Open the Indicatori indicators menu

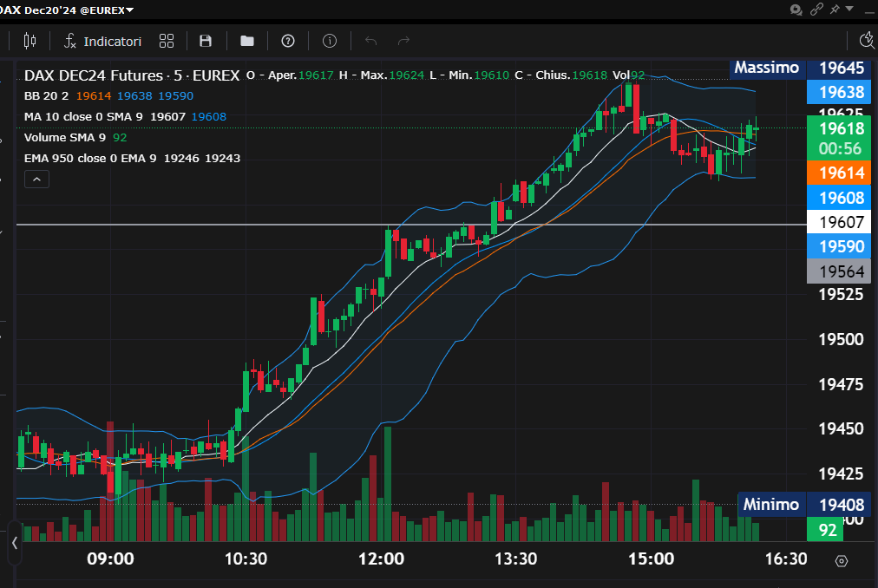click(103, 41)
